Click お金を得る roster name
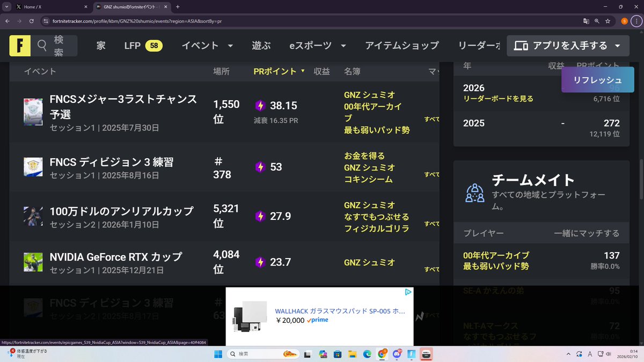644x362 pixels. pyautogui.click(x=364, y=156)
